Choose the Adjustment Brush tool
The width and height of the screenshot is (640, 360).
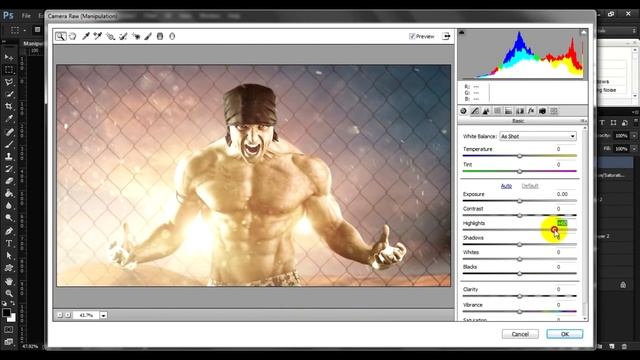point(148,36)
